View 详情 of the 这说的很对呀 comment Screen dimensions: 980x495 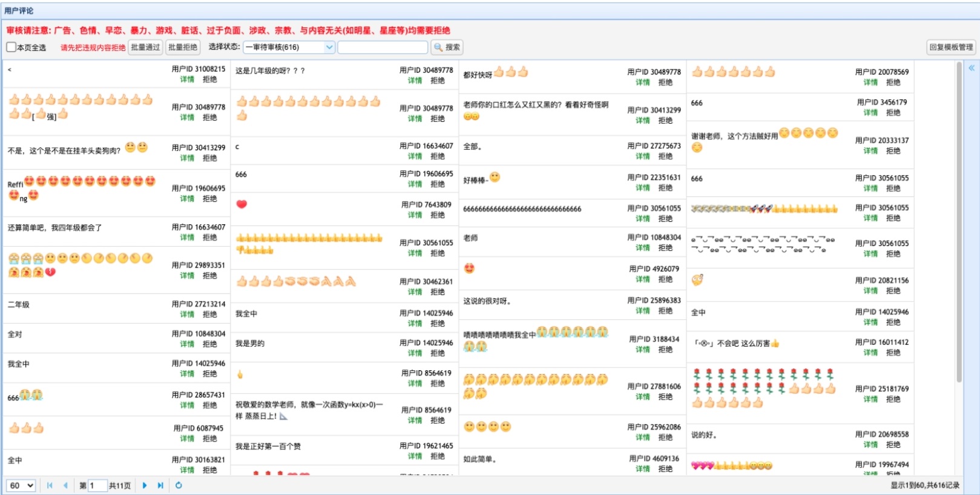coord(643,311)
